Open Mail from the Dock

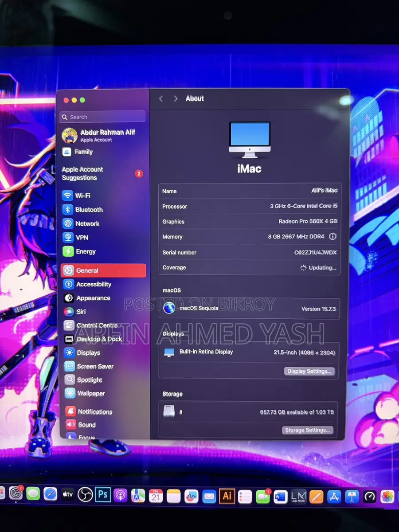pyautogui.click(x=209, y=496)
